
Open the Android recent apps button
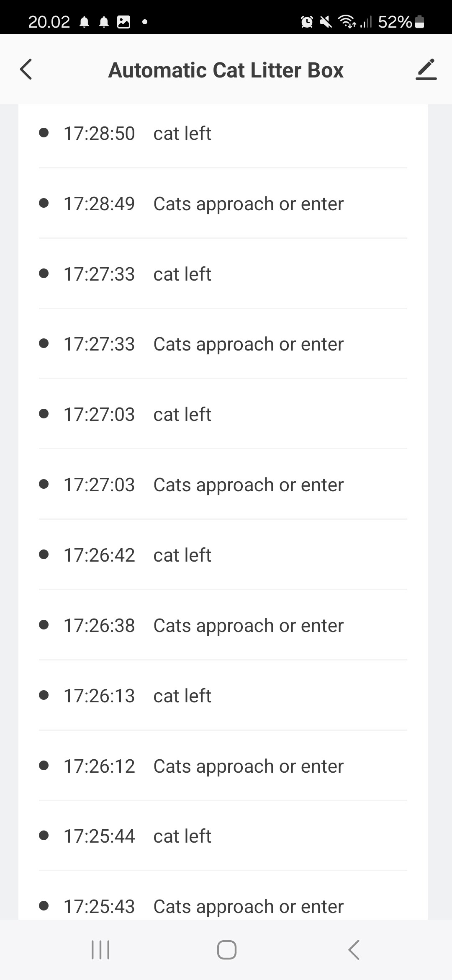click(100, 949)
